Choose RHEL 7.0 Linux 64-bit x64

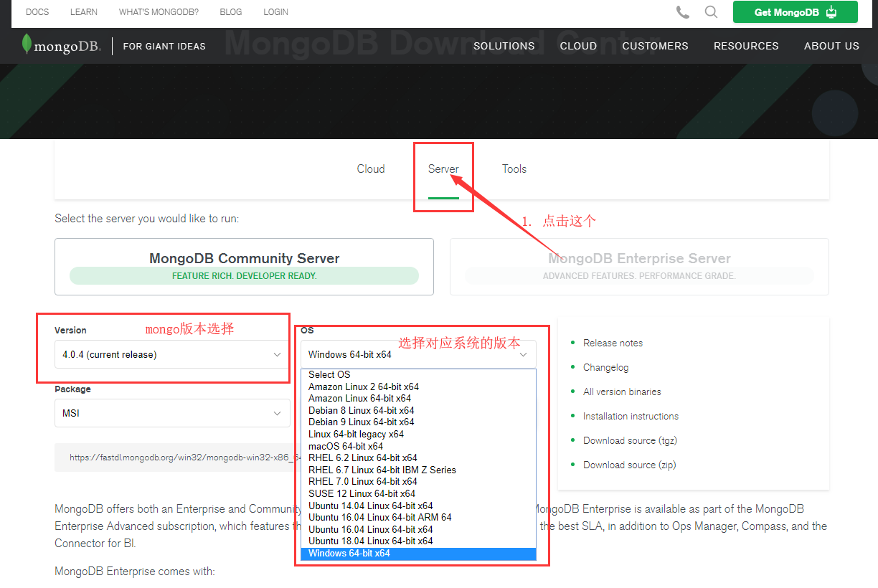tap(418, 481)
